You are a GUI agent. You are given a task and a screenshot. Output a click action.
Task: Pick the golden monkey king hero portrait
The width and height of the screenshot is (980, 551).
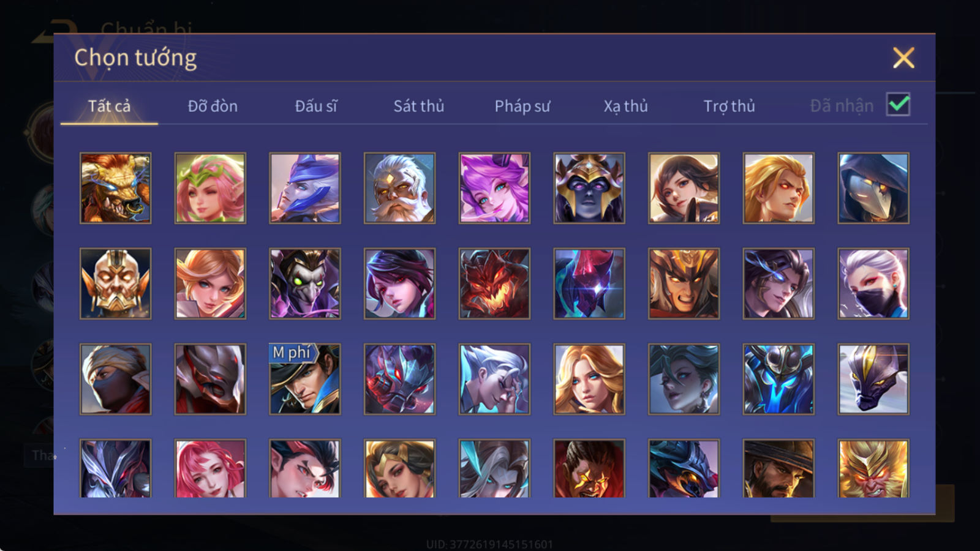[873, 468]
